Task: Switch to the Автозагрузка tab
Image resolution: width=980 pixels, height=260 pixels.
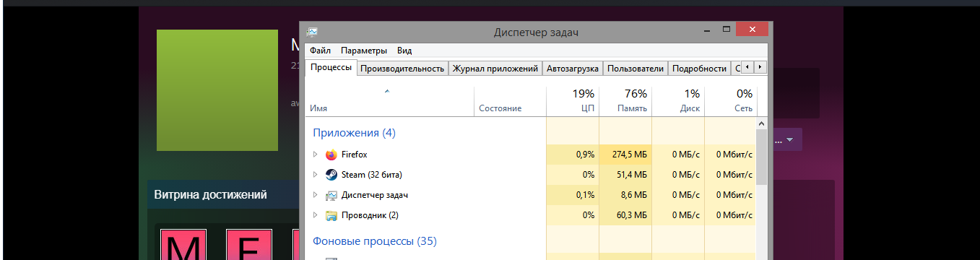Action: pyautogui.click(x=573, y=69)
